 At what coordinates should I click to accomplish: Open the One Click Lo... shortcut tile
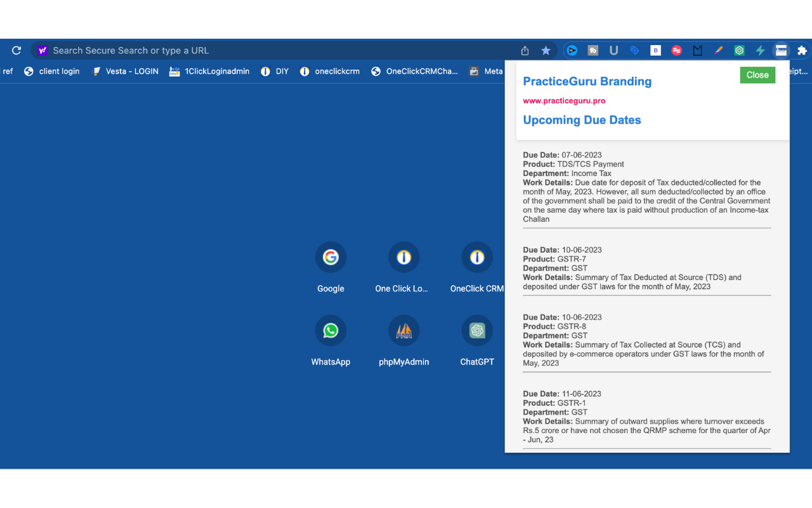pyautogui.click(x=403, y=267)
